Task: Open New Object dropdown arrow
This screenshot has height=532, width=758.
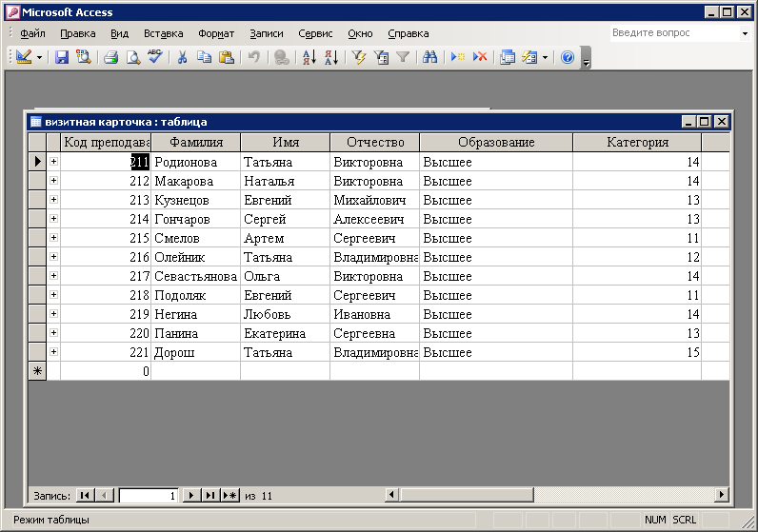Action: tap(545, 57)
